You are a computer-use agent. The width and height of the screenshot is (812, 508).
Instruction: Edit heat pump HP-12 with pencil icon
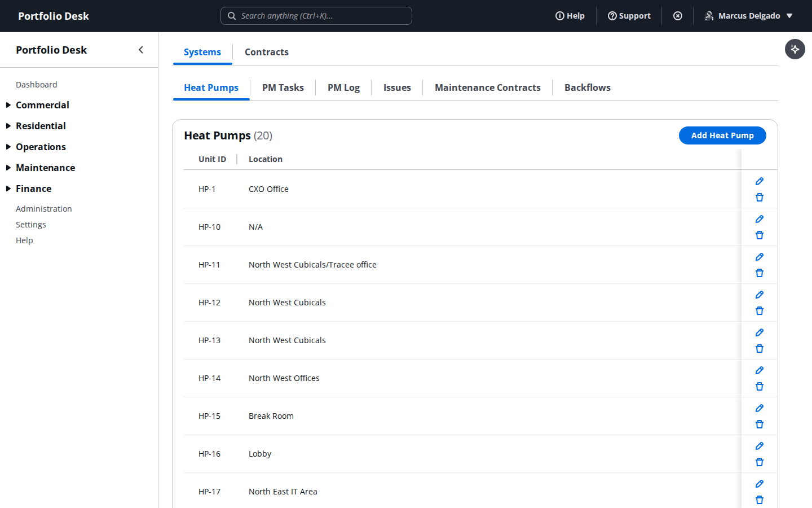point(760,295)
